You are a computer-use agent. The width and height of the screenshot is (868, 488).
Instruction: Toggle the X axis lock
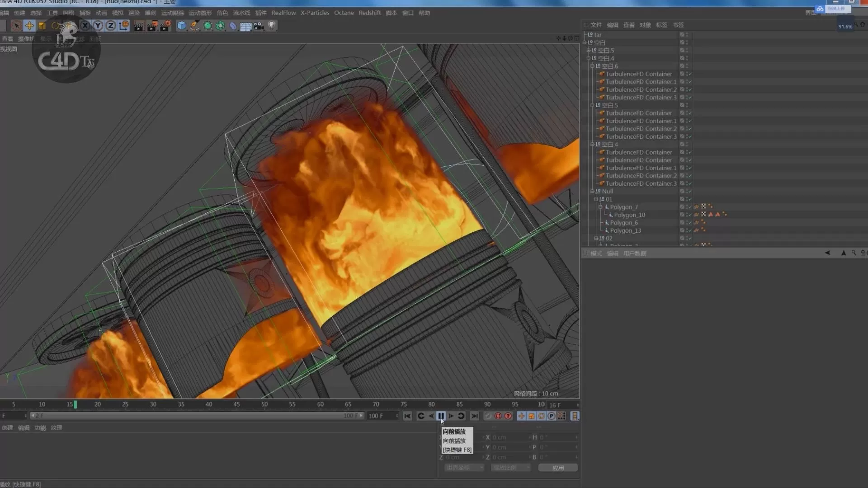click(x=85, y=26)
